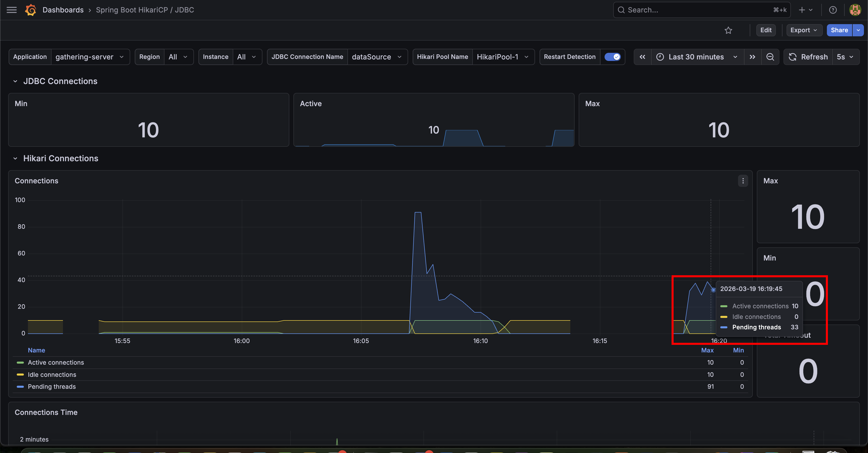Screen dimensions: 868x453
Task: Click the yellow Idle connections color swatch
Action: 20,375
